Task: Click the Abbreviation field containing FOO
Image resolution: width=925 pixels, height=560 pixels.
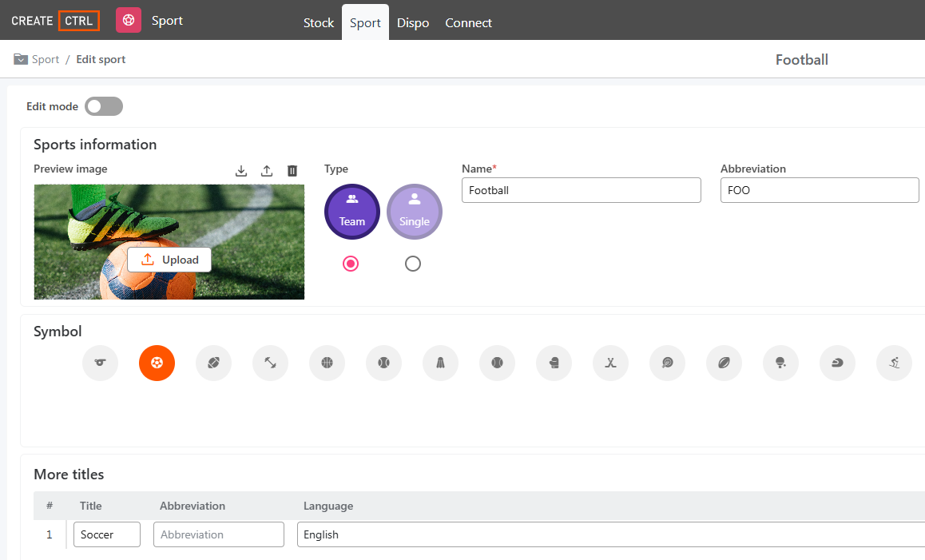Action: (820, 190)
